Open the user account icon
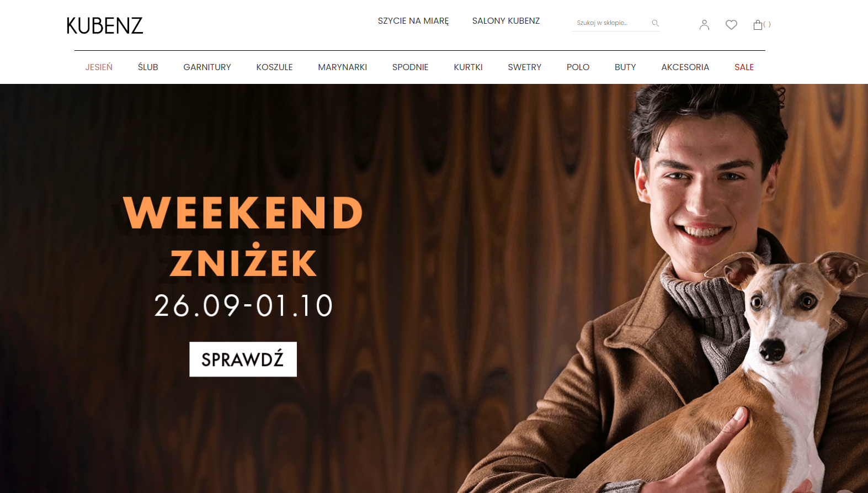868x493 pixels. [x=704, y=25]
